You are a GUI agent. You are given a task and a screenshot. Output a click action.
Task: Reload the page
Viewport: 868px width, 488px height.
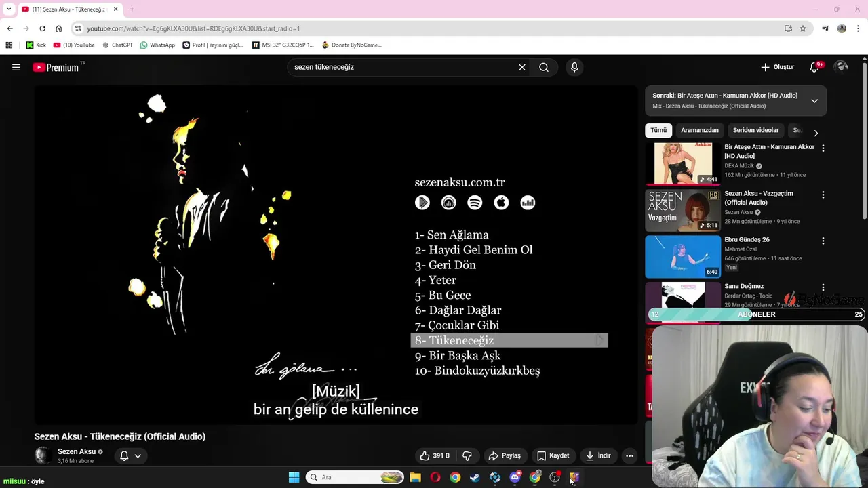coord(42,28)
